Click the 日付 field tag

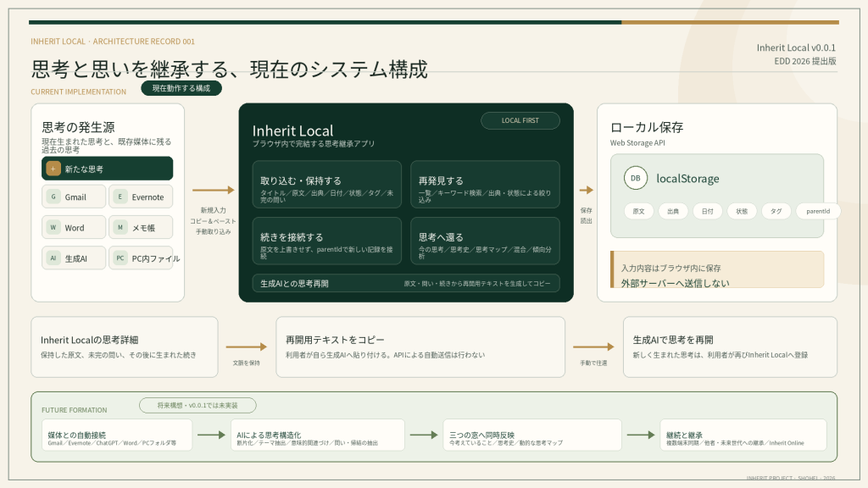tap(708, 211)
